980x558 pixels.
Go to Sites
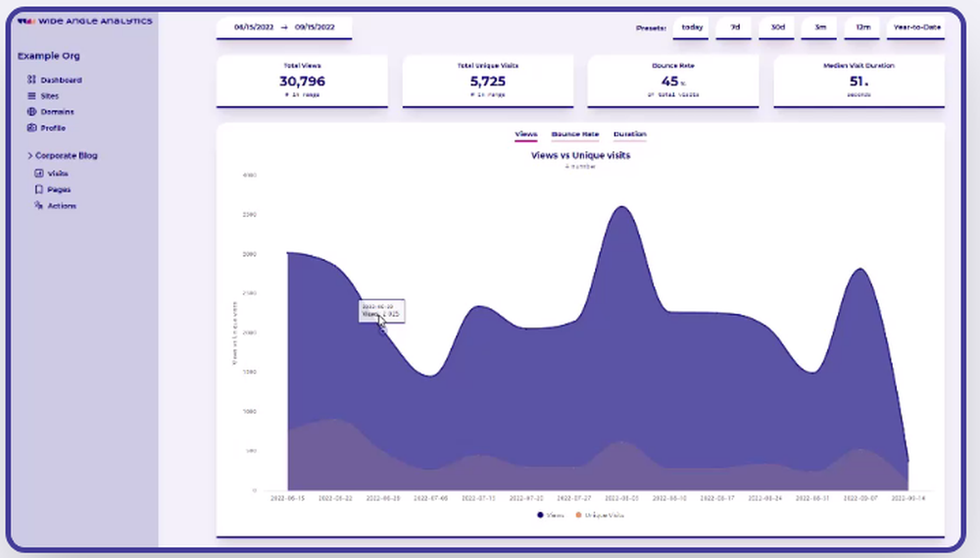point(49,96)
